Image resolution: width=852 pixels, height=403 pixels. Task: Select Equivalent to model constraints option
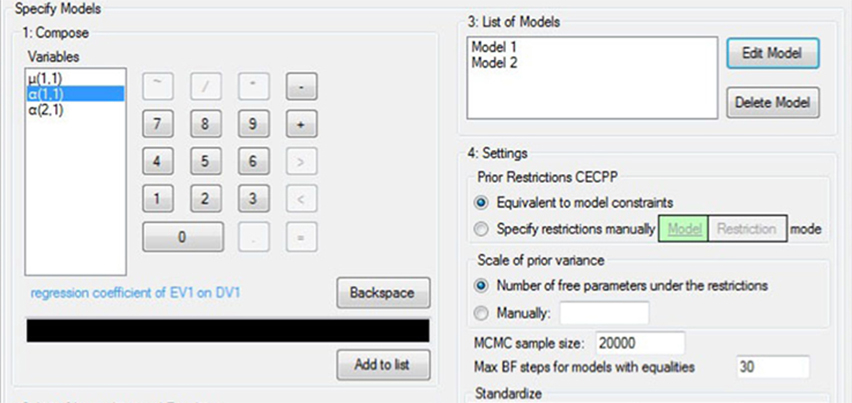pyautogui.click(x=483, y=202)
